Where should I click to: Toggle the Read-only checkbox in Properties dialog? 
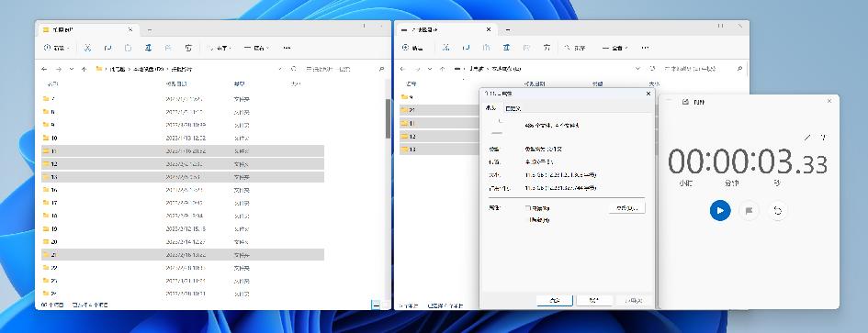coord(528,208)
